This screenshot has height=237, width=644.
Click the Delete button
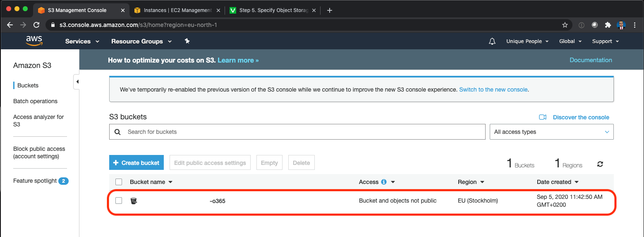click(302, 163)
